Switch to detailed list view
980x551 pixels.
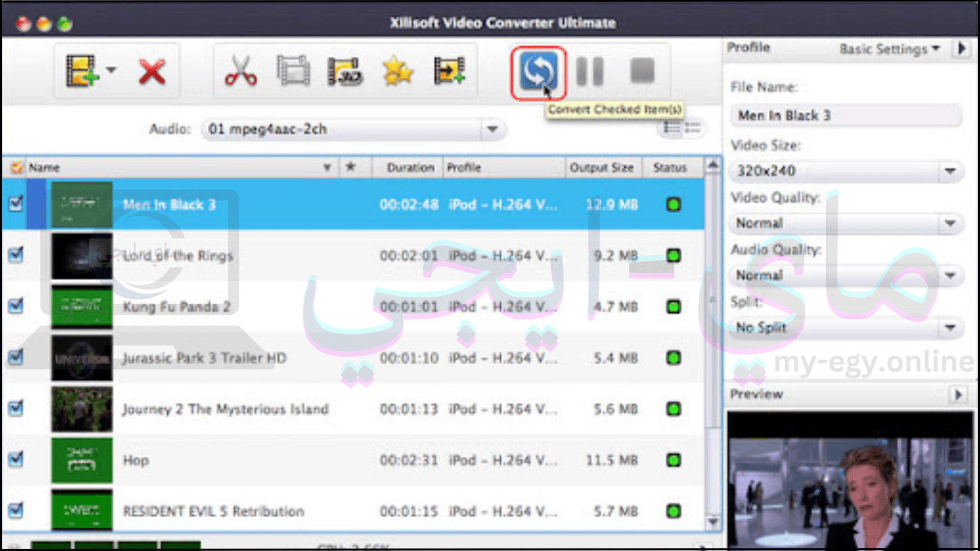693,127
